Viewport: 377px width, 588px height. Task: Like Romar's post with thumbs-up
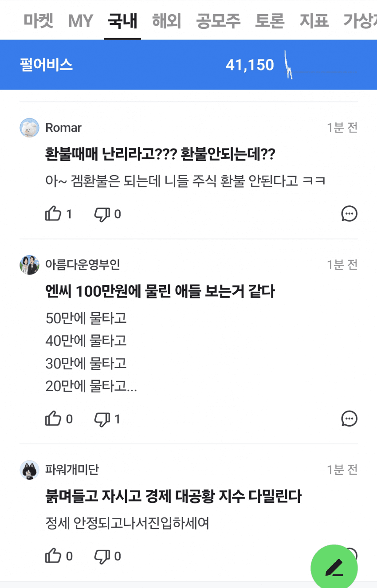[x=53, y=214]
